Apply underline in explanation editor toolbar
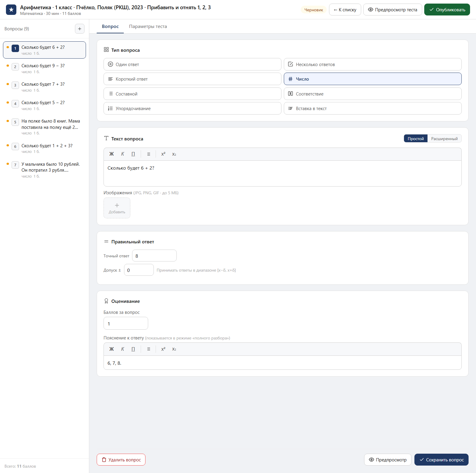The image size is (476, 473). tap(133, 349)
